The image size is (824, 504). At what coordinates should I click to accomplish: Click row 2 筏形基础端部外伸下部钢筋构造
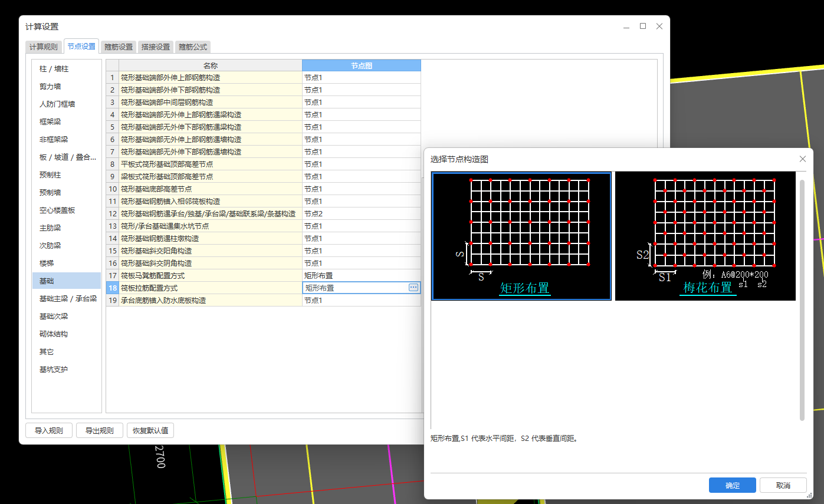211,90
